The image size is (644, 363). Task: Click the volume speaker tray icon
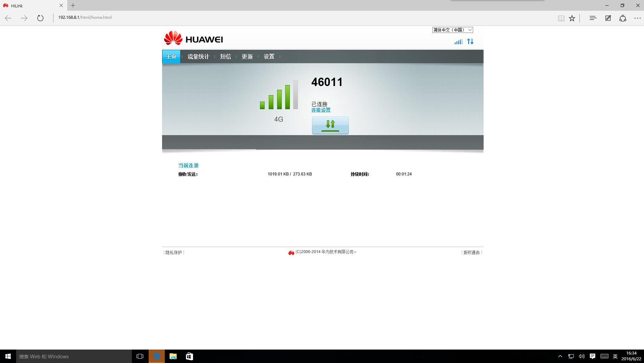tap(581, 356)
